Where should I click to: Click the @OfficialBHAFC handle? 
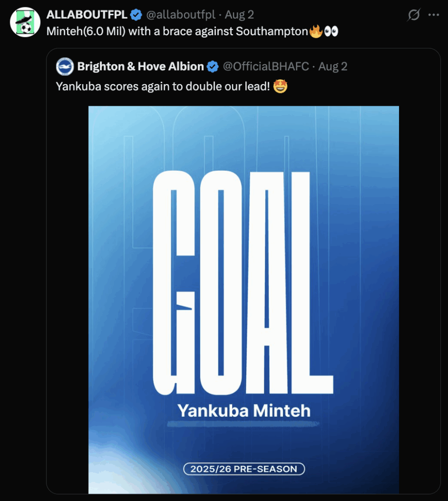pyautogui.click(x=266, y=67)
